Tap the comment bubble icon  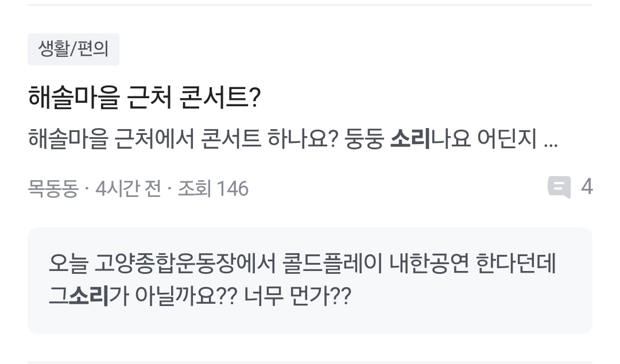[x=559, y=187]
